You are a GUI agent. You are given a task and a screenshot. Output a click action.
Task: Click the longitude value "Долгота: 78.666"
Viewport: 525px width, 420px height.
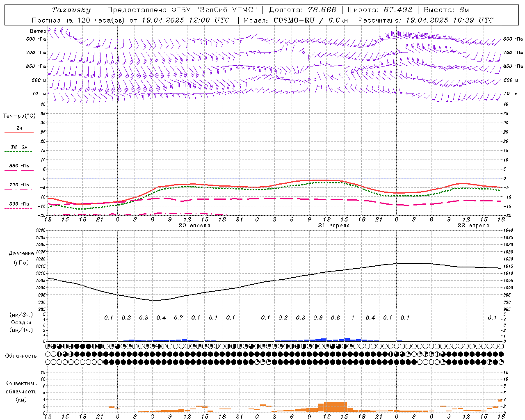tap(302, 10)
